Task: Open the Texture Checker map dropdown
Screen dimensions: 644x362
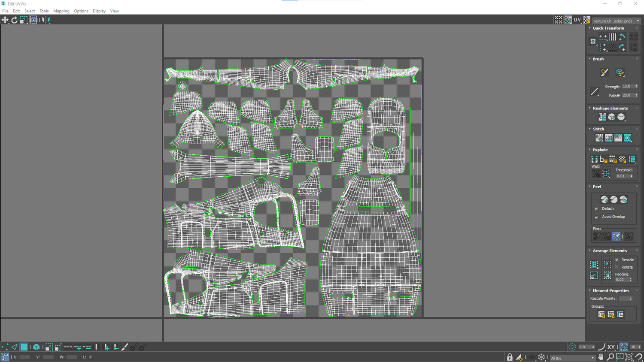Action: pos(616,21)
